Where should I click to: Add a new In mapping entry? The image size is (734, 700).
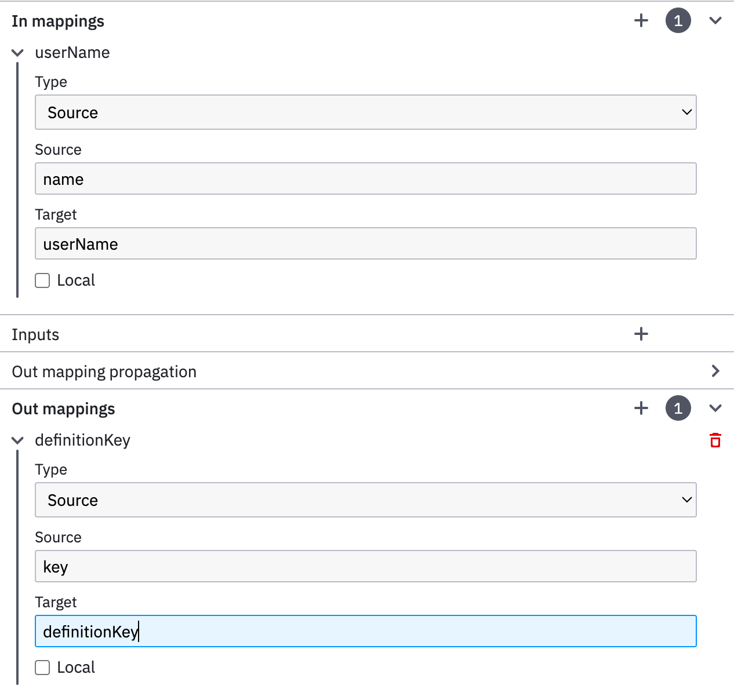pos(641,21)
